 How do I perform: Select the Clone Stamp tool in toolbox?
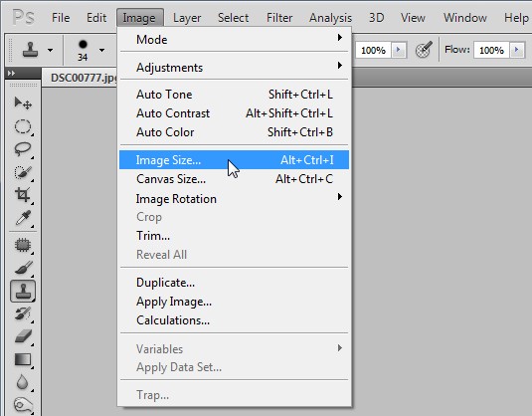pos(23,291)
